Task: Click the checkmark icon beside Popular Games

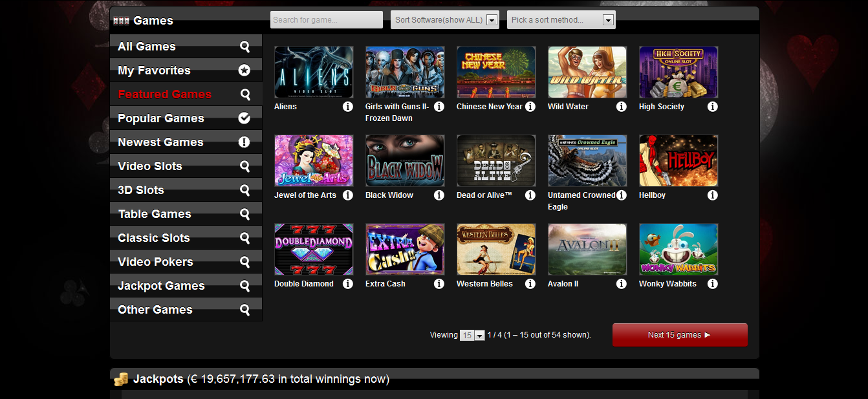Action: (244, 118)
